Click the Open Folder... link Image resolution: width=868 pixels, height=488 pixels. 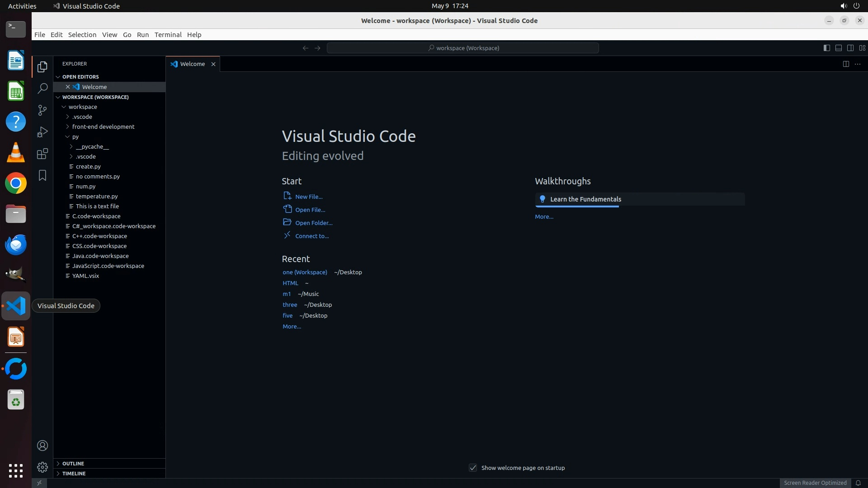[313, 223]
